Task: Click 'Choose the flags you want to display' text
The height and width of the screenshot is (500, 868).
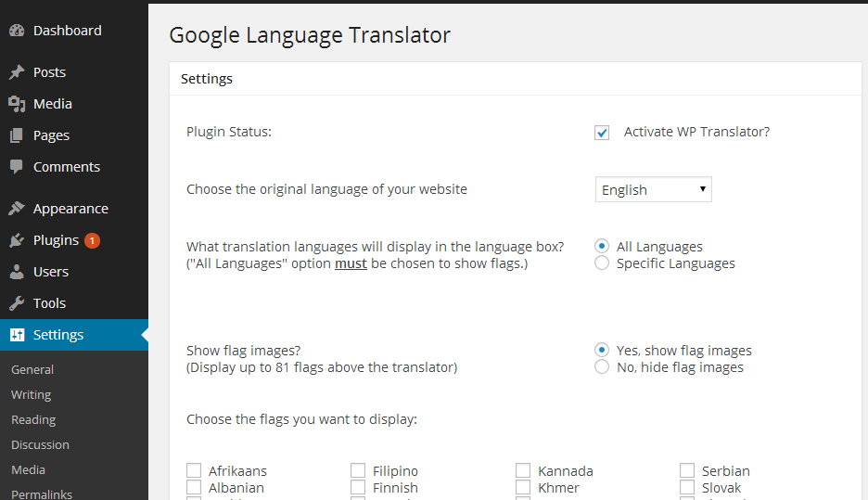Action: [x=301, y=419]
